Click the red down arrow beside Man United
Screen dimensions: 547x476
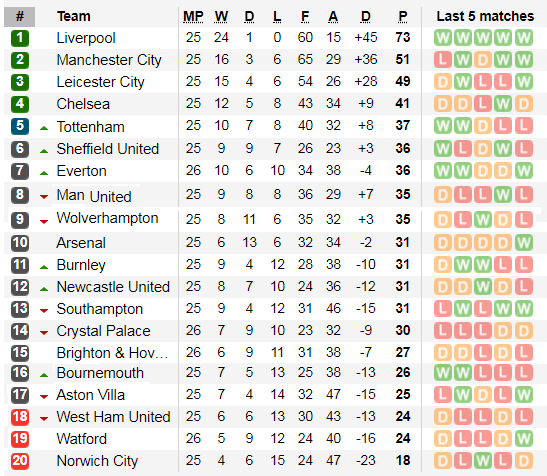44,197
